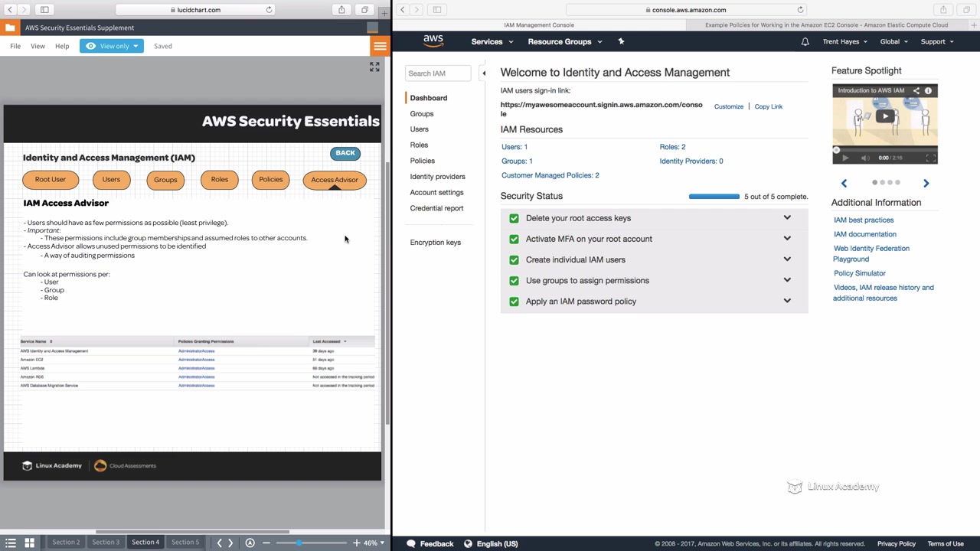Open the View only dropdown
Screen dimensions: 980x551
click(x=112, y=46)
